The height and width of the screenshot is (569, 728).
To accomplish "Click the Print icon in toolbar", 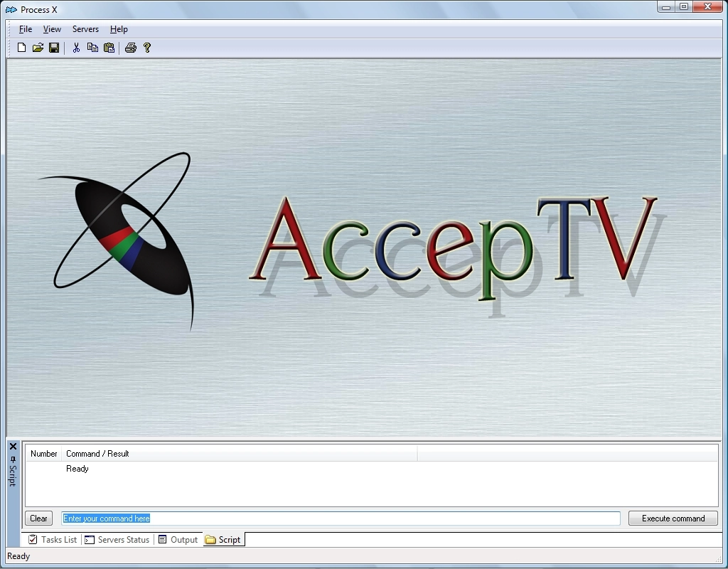I will (x=131, y=48).
